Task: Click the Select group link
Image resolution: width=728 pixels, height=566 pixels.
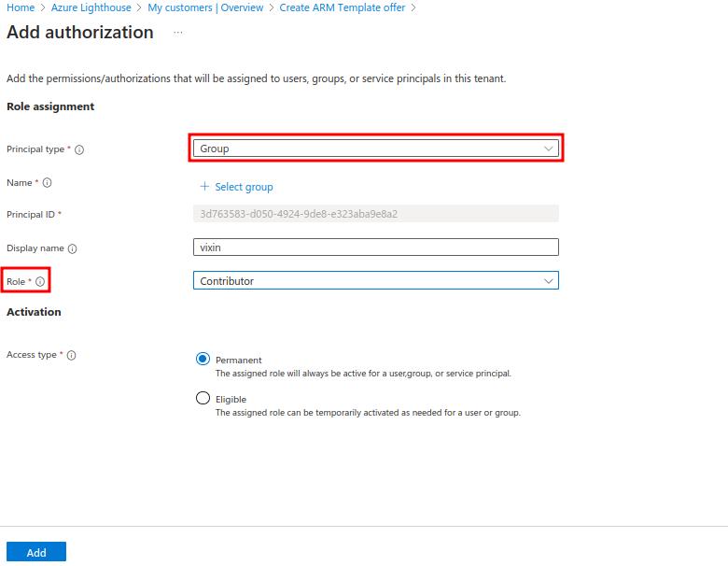Action: [244, 187]
